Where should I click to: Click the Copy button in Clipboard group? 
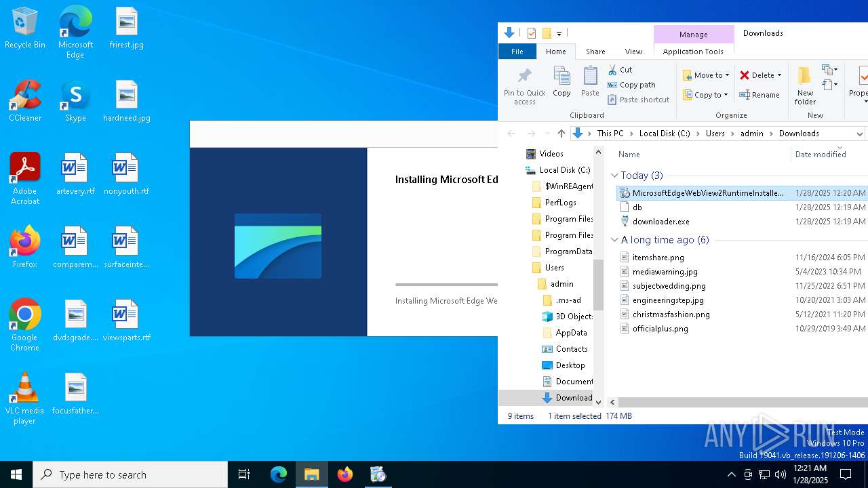(561, 82)
